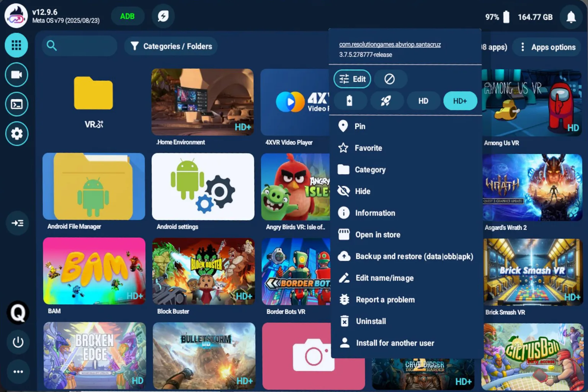Screen dimensions: 588x392
Task: Open the Block Buster tile
Action: pyautogui.click(x=203, y=271)
